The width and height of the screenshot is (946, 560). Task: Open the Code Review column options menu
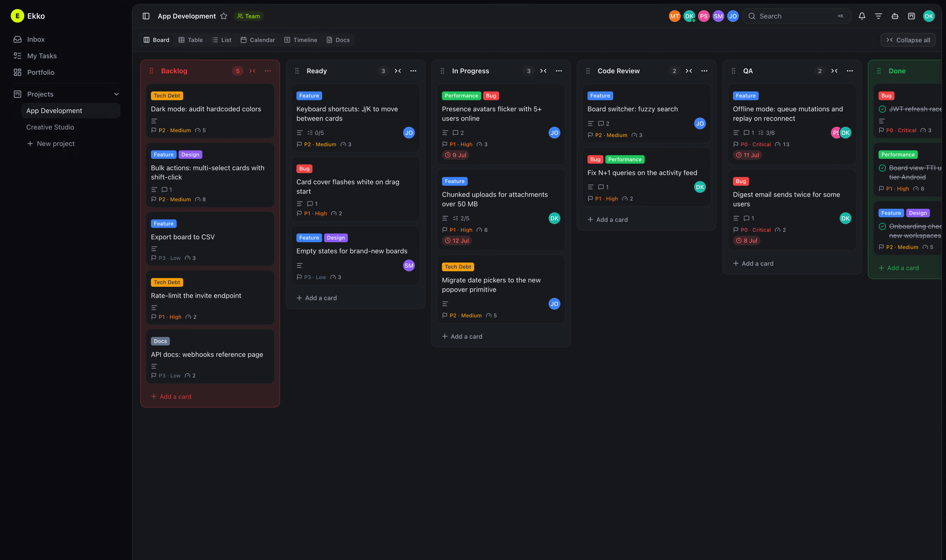[x=704, y=71]
